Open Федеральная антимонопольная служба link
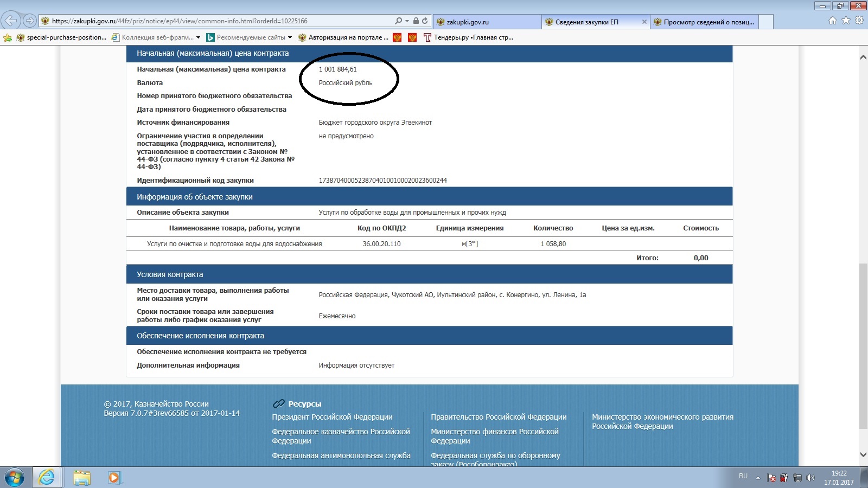This screenshot has height=488, width=868. 341,455
